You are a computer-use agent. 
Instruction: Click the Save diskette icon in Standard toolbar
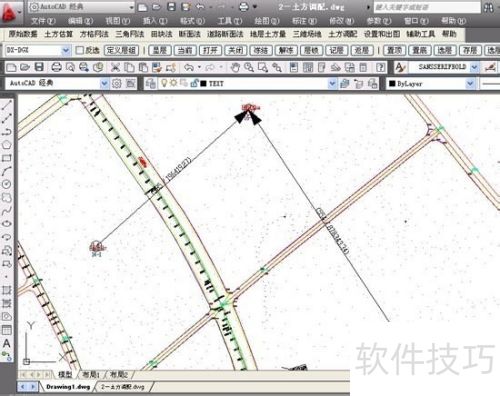click(x=39, y=67)
